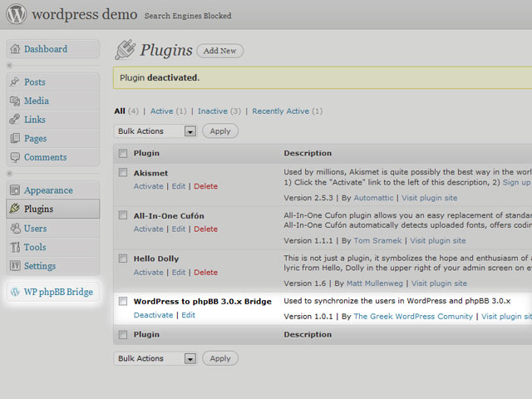Deactivate the WordPress to phpBB Bridge plugin
532x399 pixels.
coord(153,315)
